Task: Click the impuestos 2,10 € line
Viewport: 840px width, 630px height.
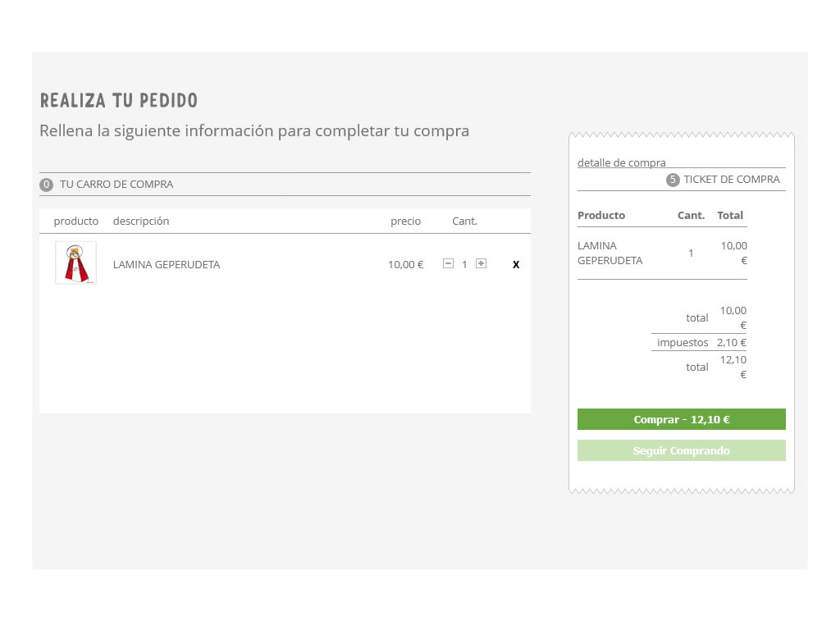Action: coord(701,343)
